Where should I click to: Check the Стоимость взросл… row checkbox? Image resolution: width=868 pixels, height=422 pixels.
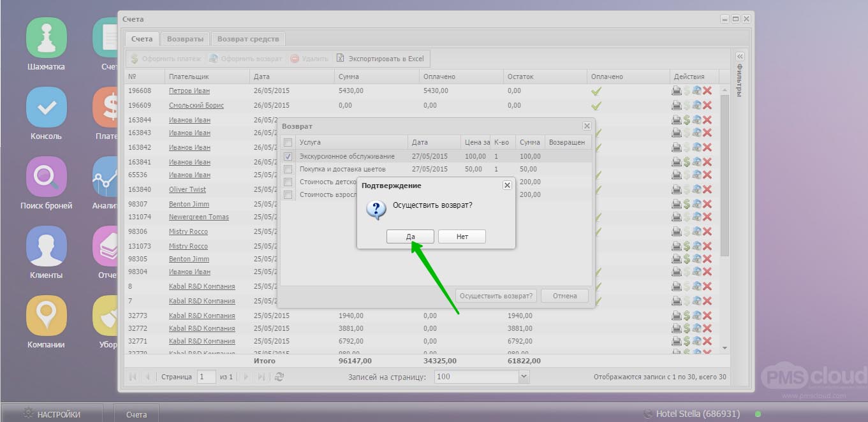[288, 194]
